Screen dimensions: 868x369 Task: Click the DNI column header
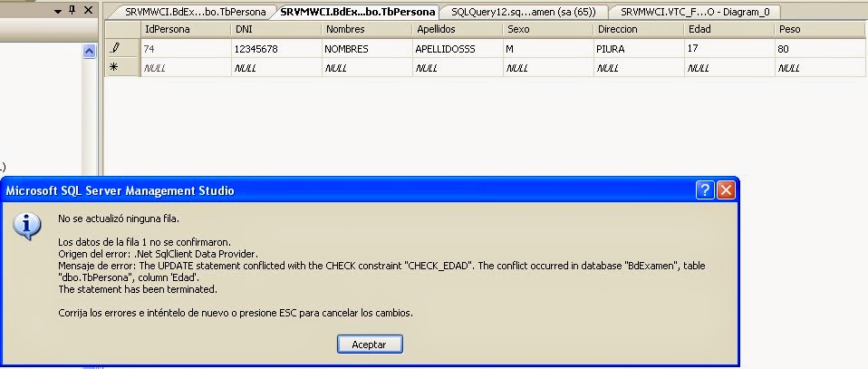click(276, 29)
